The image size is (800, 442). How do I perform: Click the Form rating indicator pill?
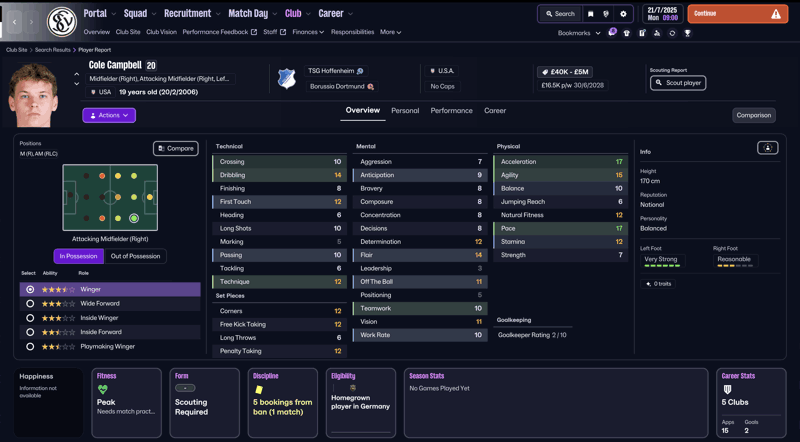[x=185, y=388]
